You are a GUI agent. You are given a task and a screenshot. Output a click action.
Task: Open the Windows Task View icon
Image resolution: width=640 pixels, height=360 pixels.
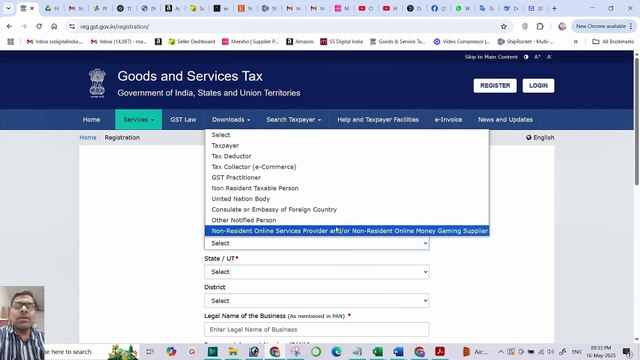pos(150,351)
